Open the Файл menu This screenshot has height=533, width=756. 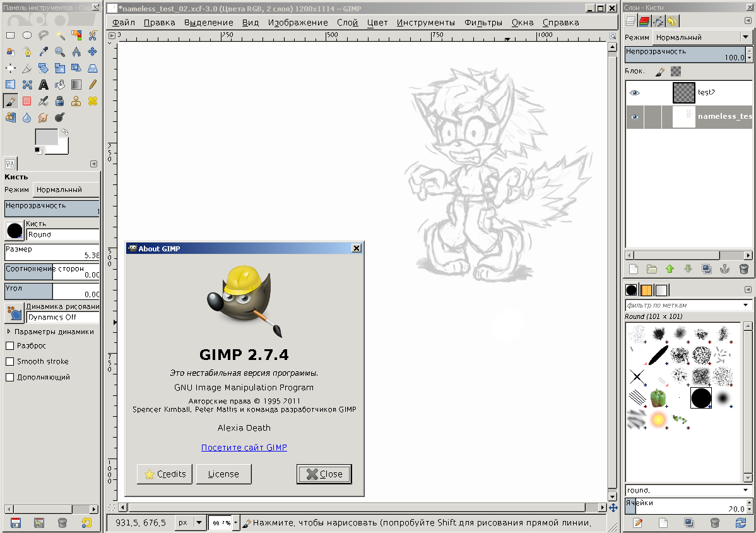click(124, 23)
